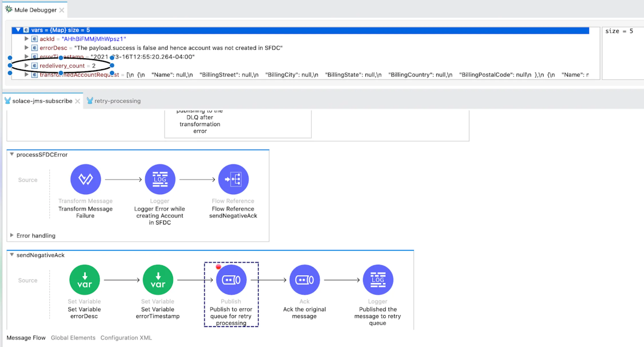This screenshot has height=347, width=644.
Task: Click the Published the message to retry queue logger icon
Action: 378,280
